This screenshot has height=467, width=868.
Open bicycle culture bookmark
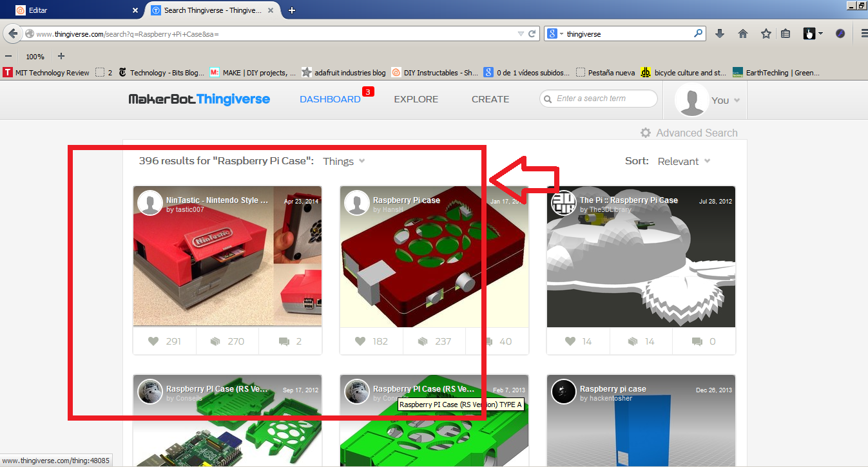(684, 73)
